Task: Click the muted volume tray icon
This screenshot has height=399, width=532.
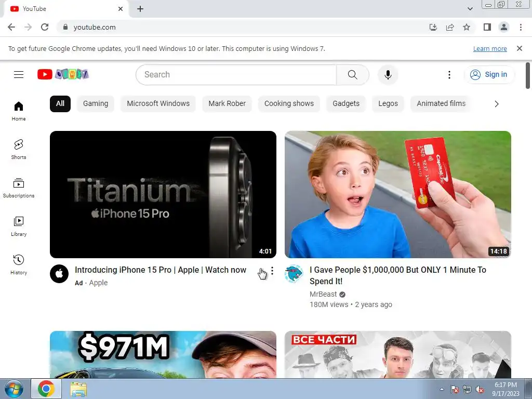Action: [x=480, y=389]
